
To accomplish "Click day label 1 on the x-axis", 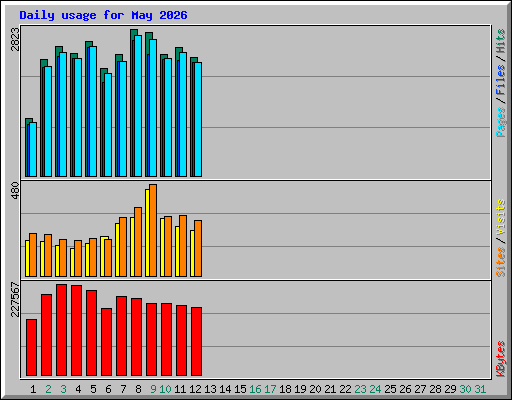I will tap(33, 389).
